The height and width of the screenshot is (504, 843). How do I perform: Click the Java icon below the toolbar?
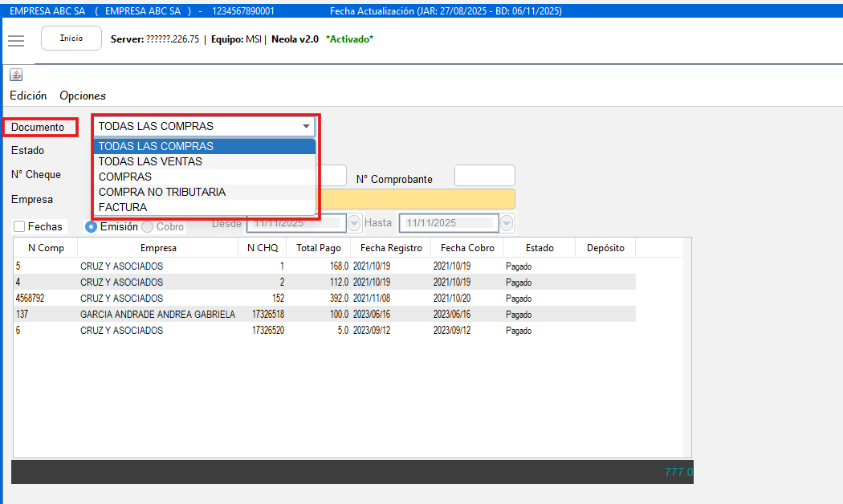point(16,75)
